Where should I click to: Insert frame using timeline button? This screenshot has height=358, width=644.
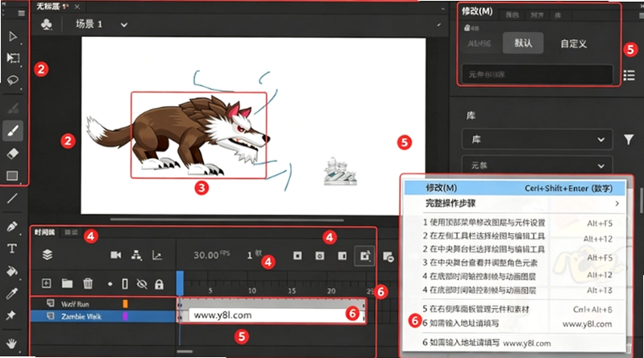click(x=342, y=256)
